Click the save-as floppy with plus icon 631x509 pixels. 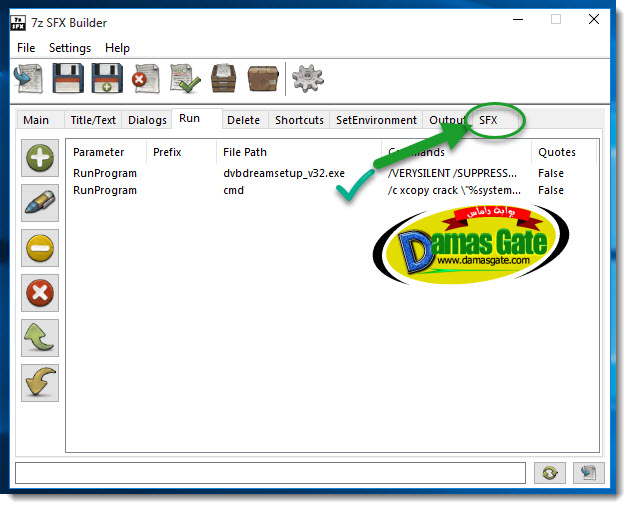tap(107, 78)
